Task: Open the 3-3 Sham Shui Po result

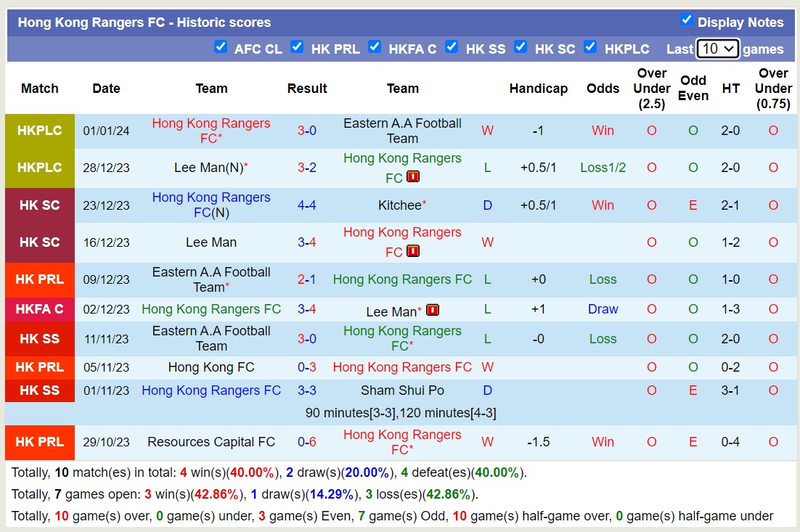Action: (306, 390)
